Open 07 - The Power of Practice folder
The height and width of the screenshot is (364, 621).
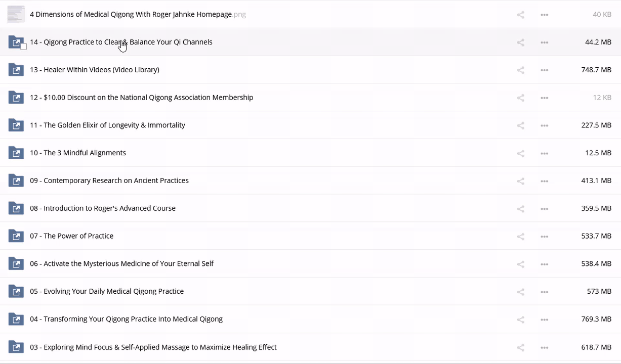tap(71, 236)
